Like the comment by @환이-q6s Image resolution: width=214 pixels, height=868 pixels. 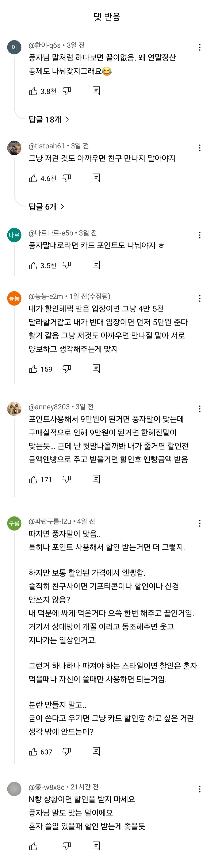33,91
